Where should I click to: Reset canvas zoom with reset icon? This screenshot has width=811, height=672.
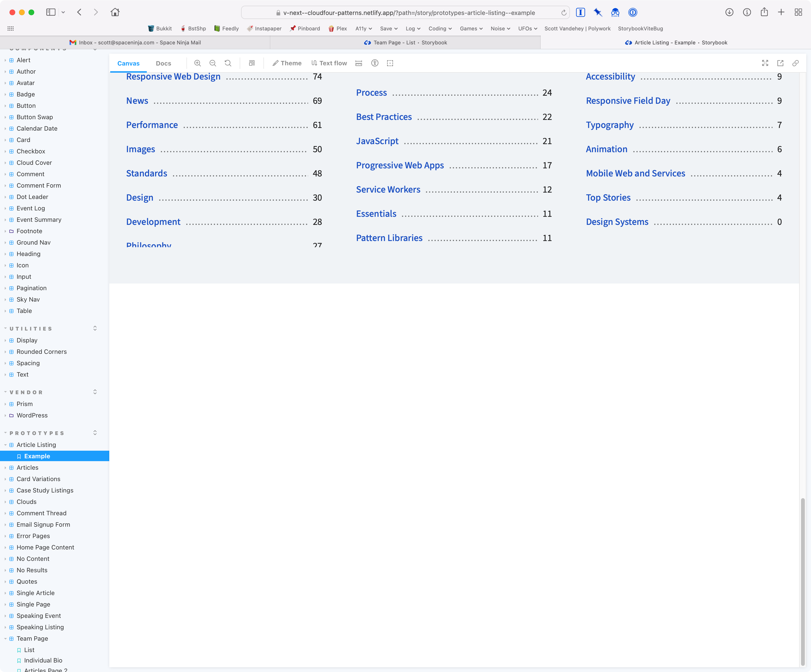pyautogui.click(x=228, y=63)
